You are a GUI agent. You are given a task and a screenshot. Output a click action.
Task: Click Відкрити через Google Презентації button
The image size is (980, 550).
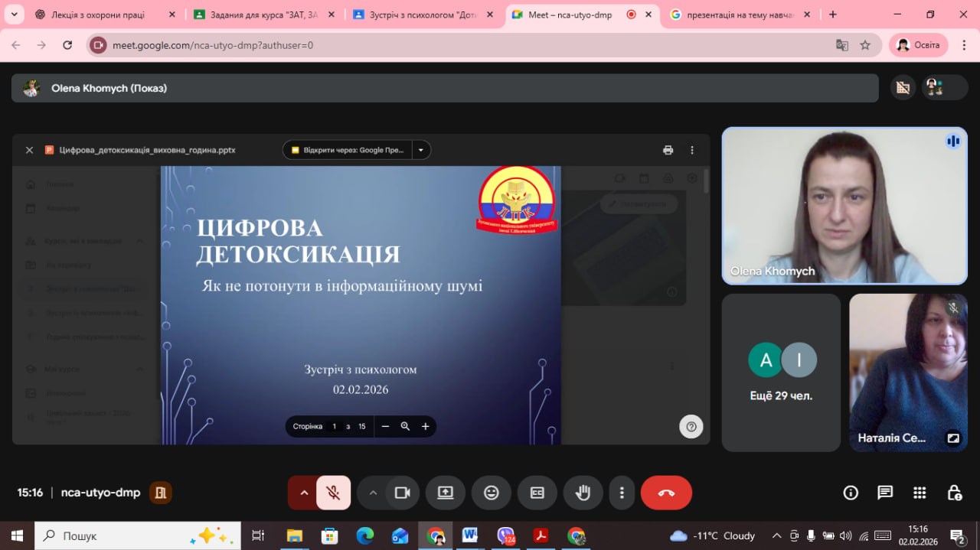(x=348, y=150)
